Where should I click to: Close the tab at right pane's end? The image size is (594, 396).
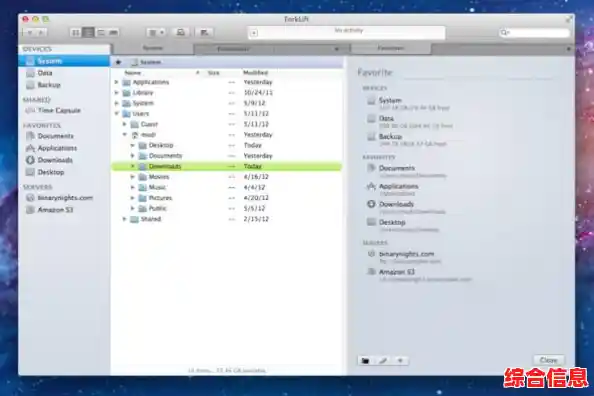568,49
